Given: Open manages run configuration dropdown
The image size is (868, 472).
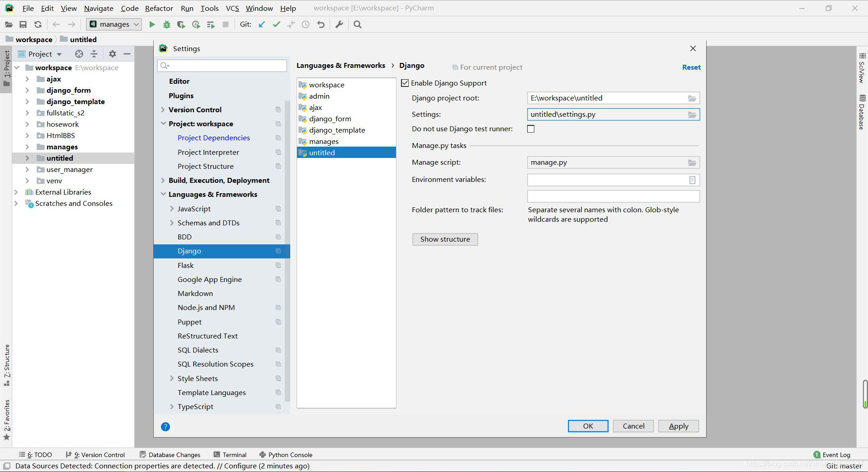Looking at the screenshot, I should click(114, 24).
